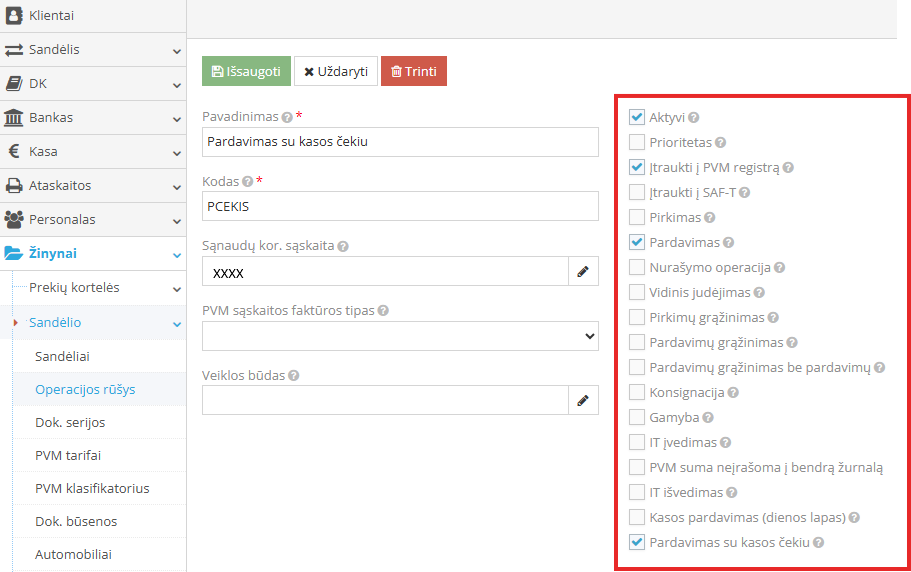The height and width of the screenshot is (572, 911).
Task: Show help for Prioritetas option
Action: click(x=720, y=143)
